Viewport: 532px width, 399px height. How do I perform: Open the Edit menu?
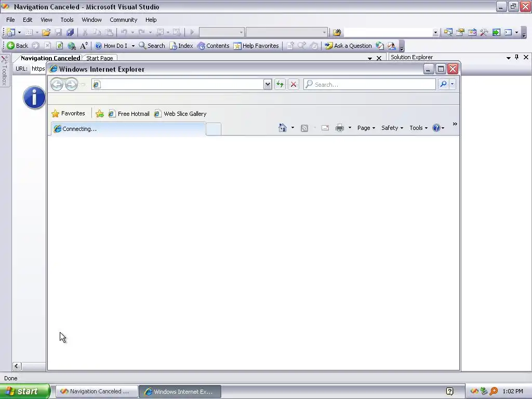[x=28, y=20]
